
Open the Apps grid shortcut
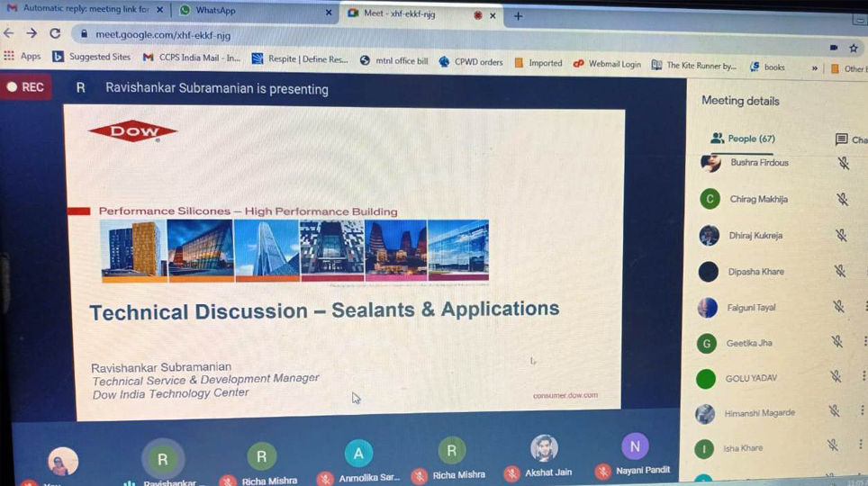coord(23,56)
